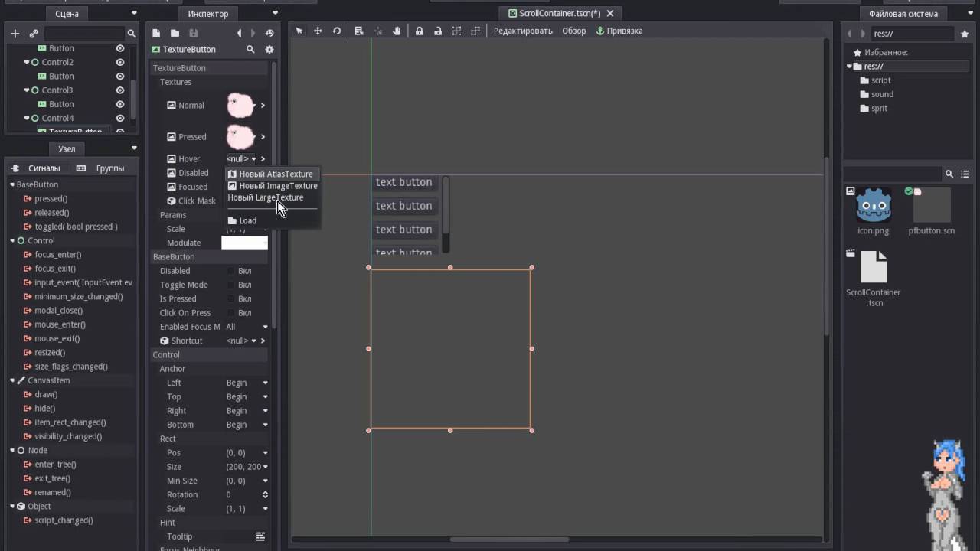Toggle visibility of Control4 node
Viewport: 980px width, 551px height.
tap(119, 118)
